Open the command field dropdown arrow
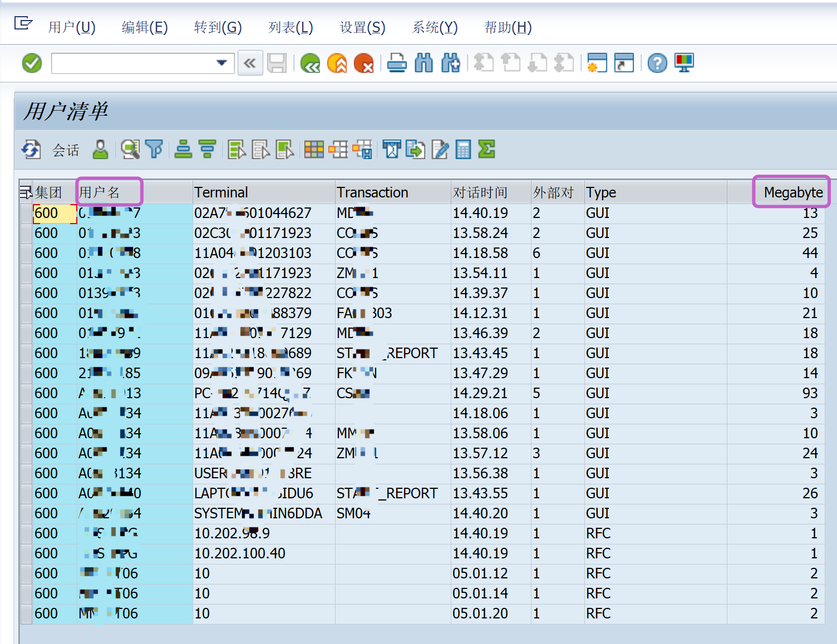Viewport: 837px width, 644px height. pyautogui.click(x=221, y=63)
